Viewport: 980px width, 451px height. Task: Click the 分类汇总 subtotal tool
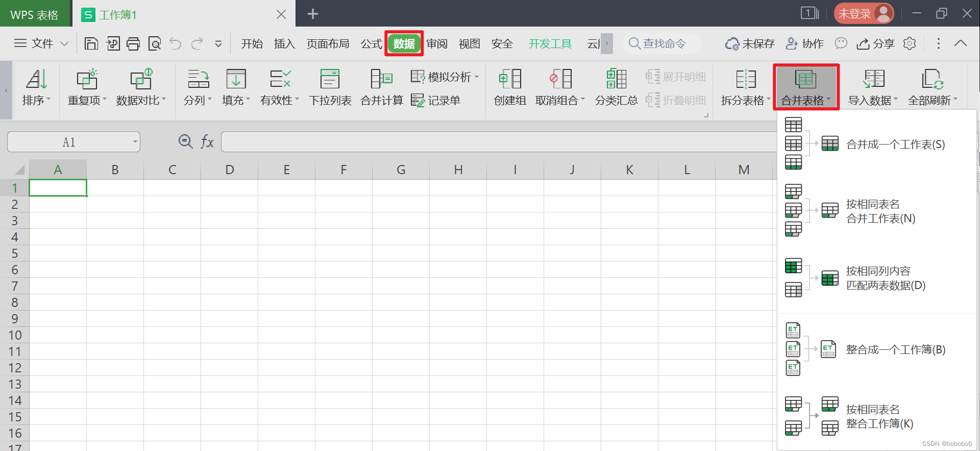pyautogui.click(x=617, y=88)
